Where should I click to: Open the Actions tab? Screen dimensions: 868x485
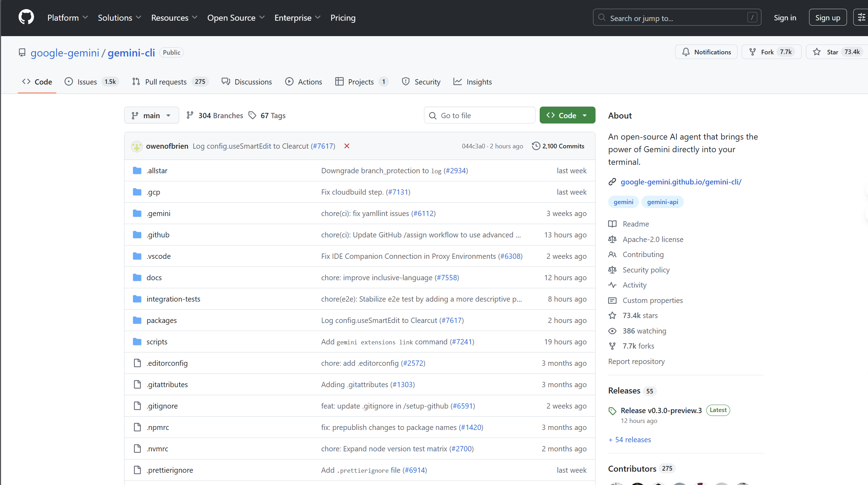pos(304,82)
